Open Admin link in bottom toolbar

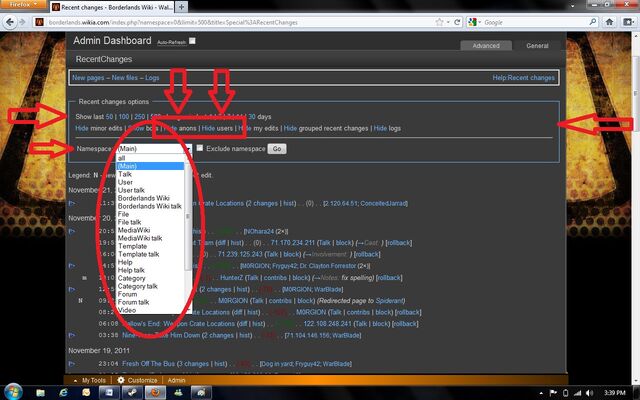click(176, 380)
